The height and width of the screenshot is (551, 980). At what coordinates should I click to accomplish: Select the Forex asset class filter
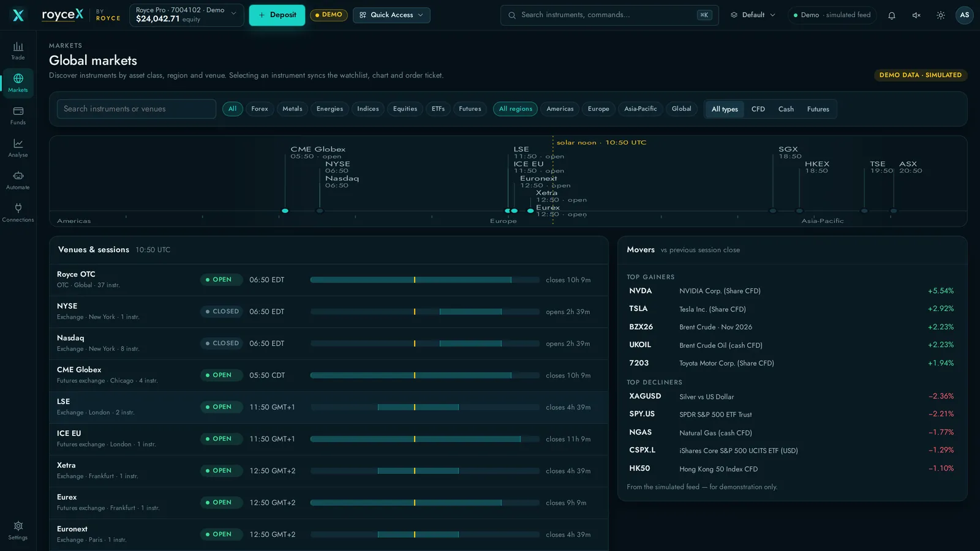260,109
